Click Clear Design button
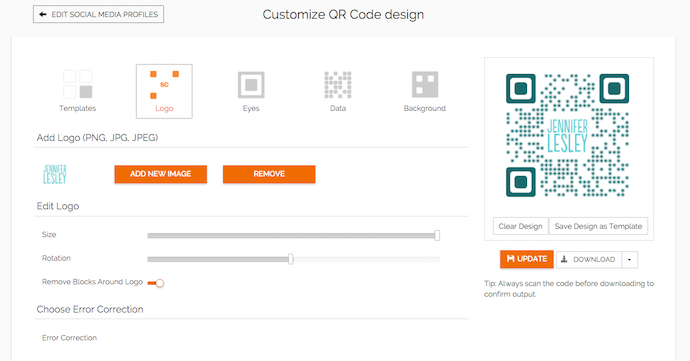The image size is (690, 361). tap(521, 226)
